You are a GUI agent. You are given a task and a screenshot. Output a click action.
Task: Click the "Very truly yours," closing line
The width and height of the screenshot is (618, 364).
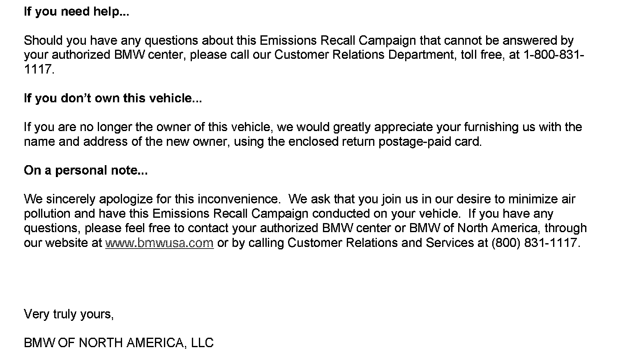point(69,314)
